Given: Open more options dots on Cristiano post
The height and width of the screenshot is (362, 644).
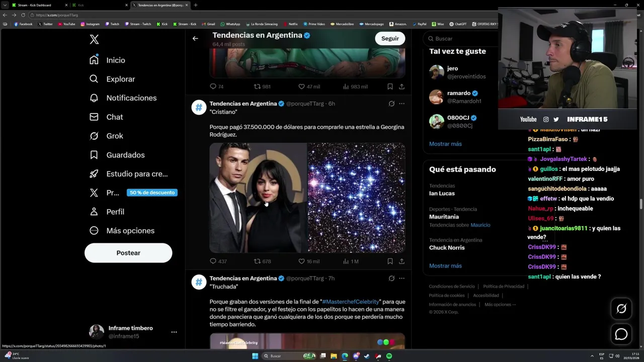Looking at the screenshot, I should pyautogui.click(x=401, y=104).
